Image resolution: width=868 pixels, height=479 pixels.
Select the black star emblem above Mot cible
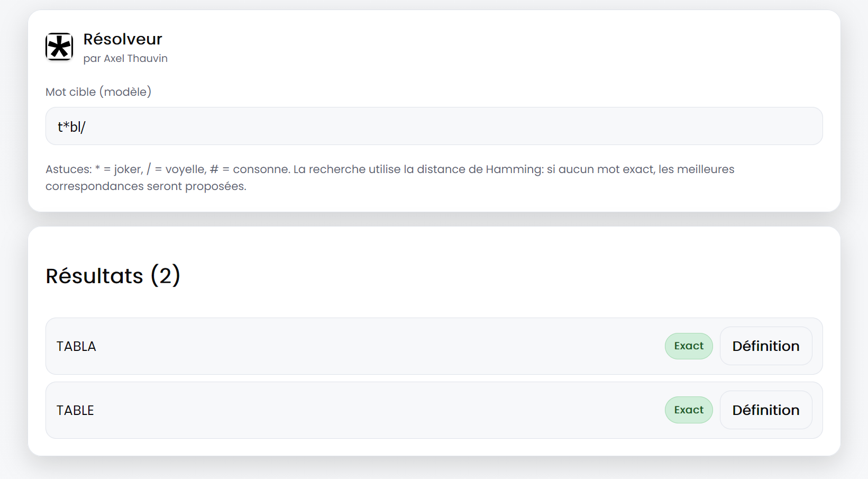(x=59, y=47)
